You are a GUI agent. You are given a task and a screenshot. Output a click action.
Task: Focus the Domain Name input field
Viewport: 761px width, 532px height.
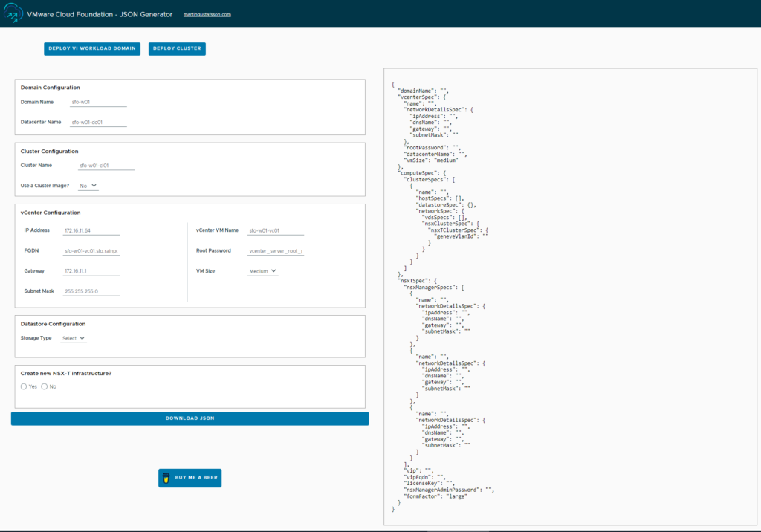(x=99, y=102)
